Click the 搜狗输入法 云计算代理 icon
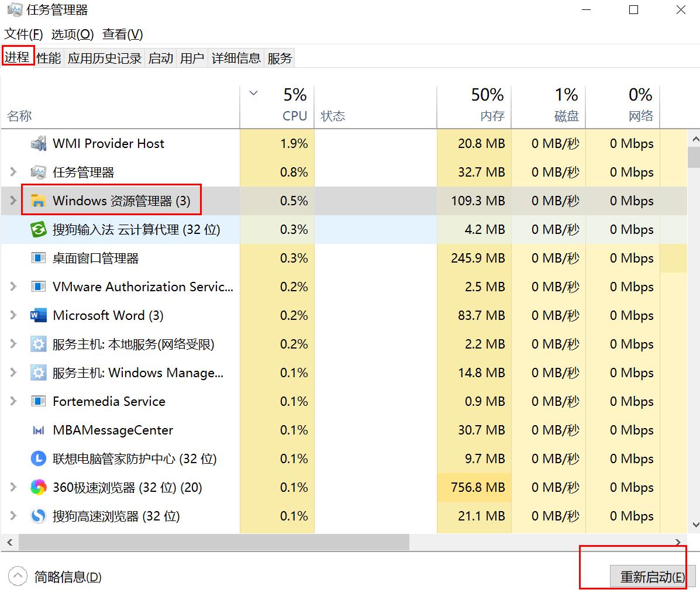This screenshot has height=593, width=700. [x=38, y=229]
